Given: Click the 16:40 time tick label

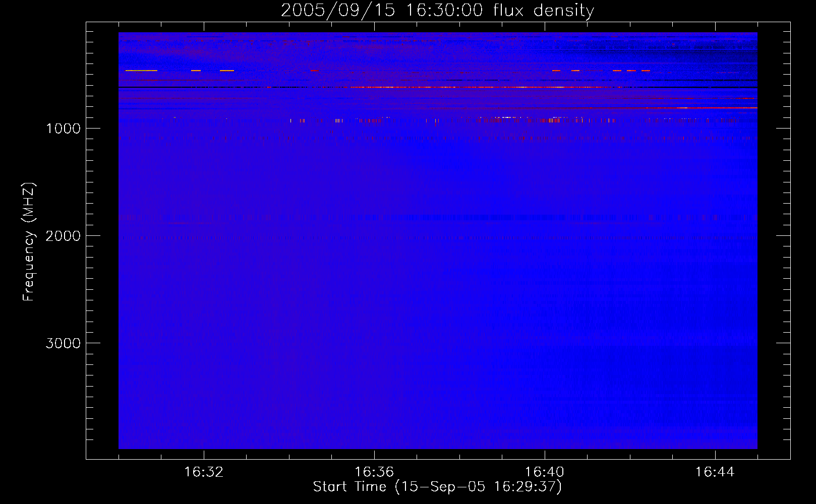Looking at the screenshot, I should pos(545,472).
